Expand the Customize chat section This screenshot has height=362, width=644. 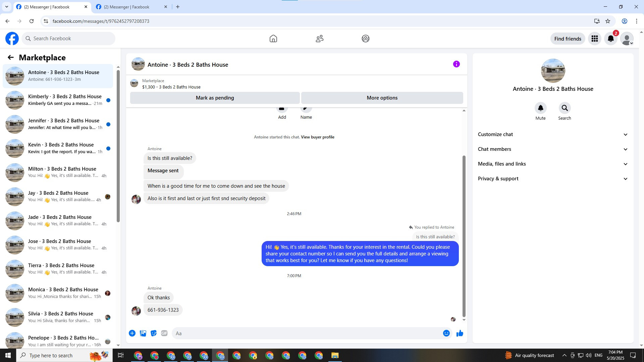tap(552, 134)
